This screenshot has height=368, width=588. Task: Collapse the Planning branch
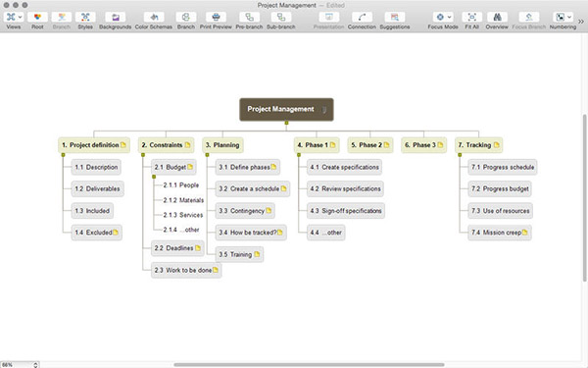[207, 155]
